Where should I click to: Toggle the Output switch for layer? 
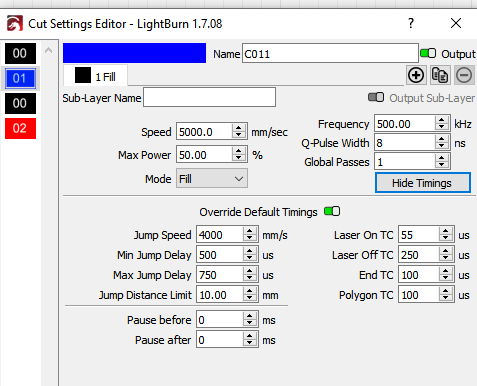point(428,53)
